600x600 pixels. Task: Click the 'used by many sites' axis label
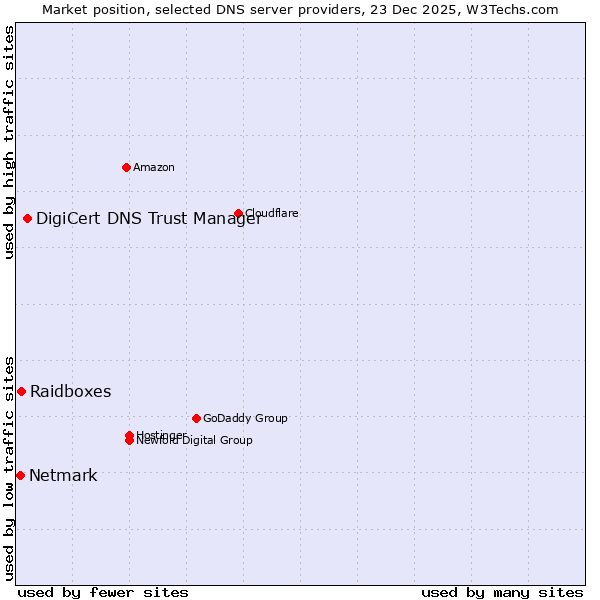coord(502,592)
